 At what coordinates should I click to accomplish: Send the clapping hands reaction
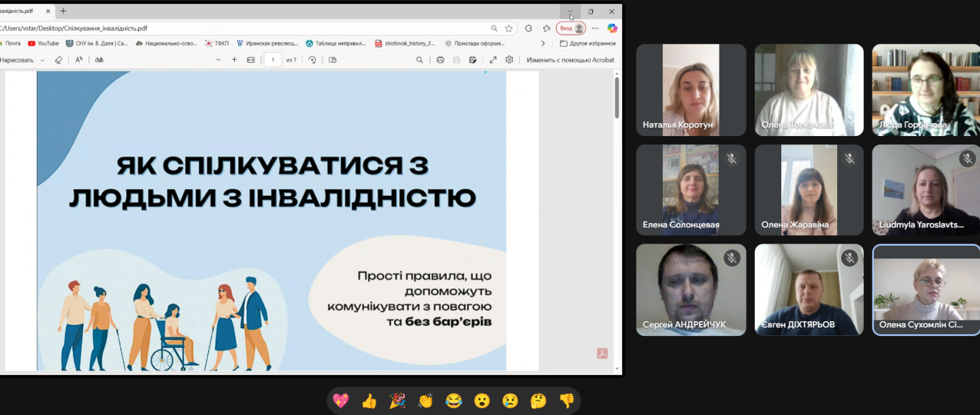(x=425, y=401)
